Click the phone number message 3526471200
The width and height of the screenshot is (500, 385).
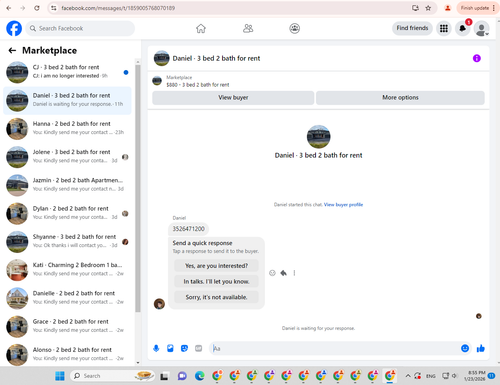tap(188, 229)
